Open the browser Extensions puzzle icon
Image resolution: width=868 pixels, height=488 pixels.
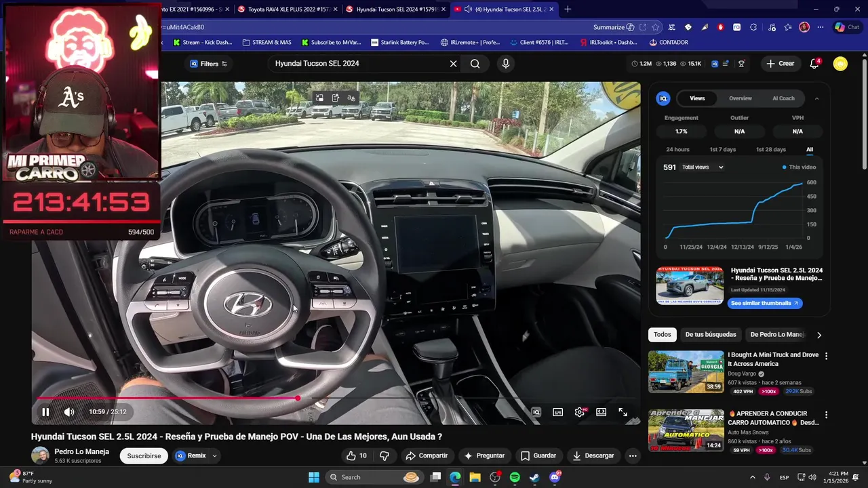click(x=753, y=27)
